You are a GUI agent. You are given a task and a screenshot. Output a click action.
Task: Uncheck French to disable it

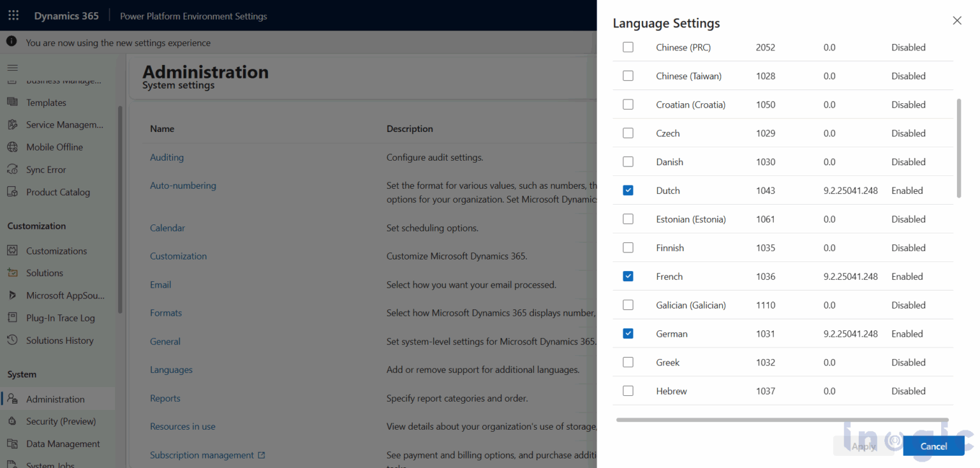628,276
